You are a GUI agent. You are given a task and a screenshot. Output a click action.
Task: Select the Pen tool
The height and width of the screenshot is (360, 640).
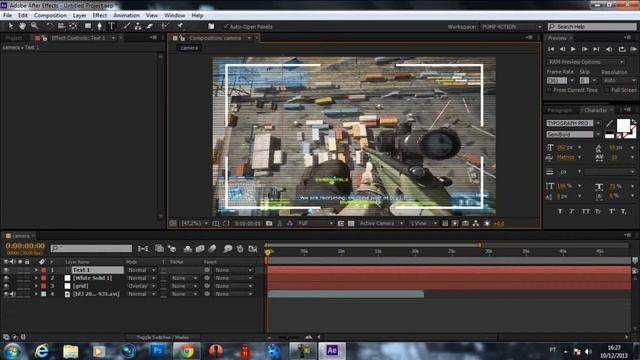point(99,26)
